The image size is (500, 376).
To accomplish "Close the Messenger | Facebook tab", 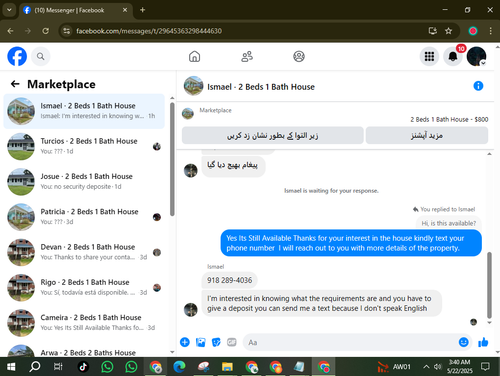I will [125, 10].
